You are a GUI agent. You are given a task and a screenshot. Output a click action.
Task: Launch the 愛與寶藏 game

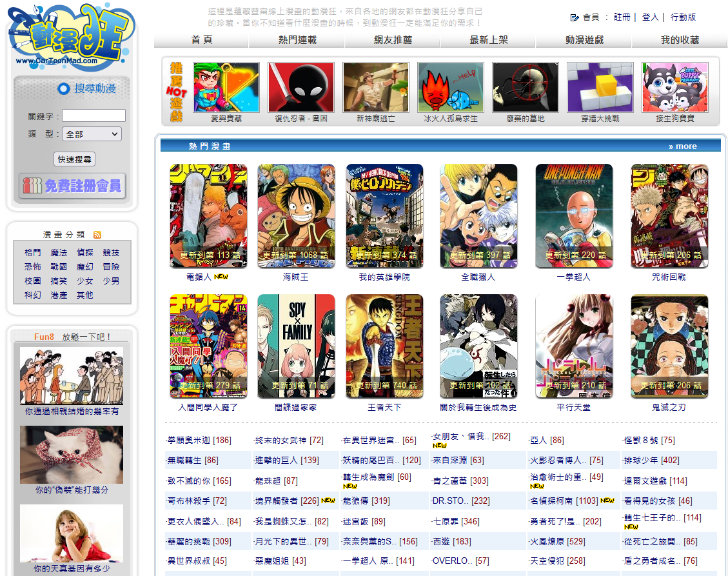(226, 86)
